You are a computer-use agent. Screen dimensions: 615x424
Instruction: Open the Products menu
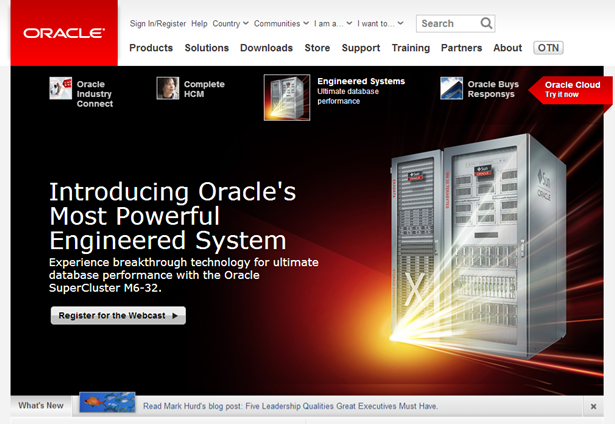coord(151,47)
